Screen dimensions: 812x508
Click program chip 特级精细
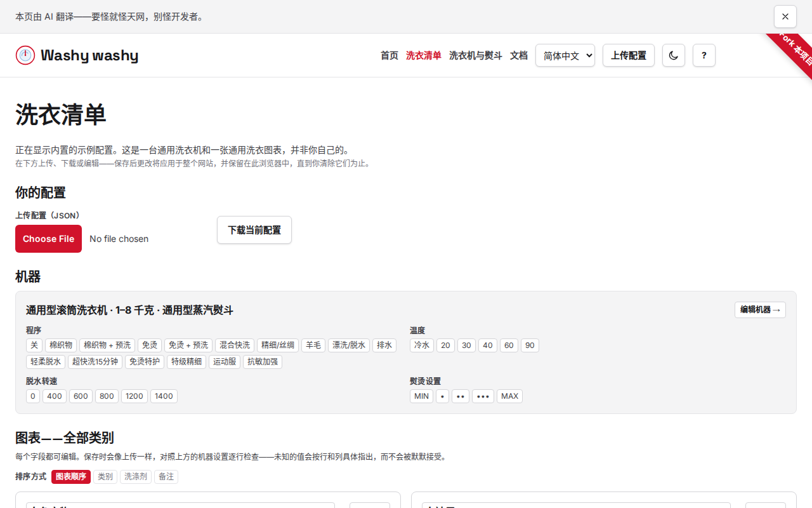pyautogui.click(x=187, y=362)
